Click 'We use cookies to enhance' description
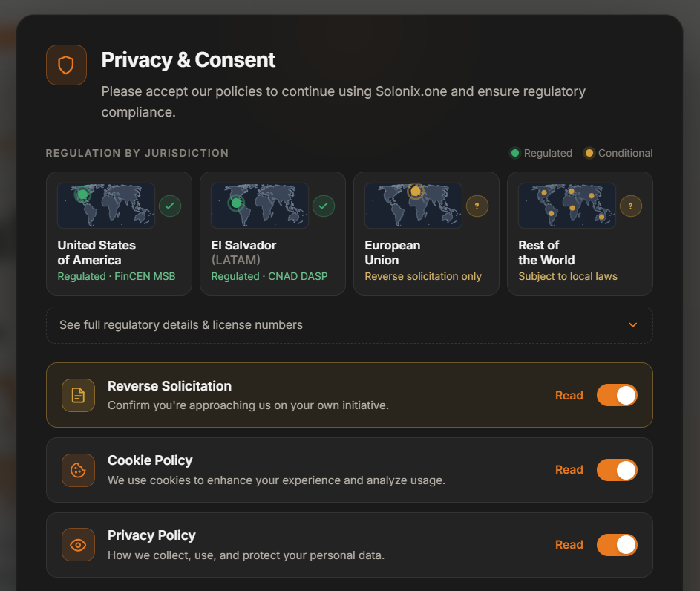This screenshot has height=591, width=700. point(276,480)
